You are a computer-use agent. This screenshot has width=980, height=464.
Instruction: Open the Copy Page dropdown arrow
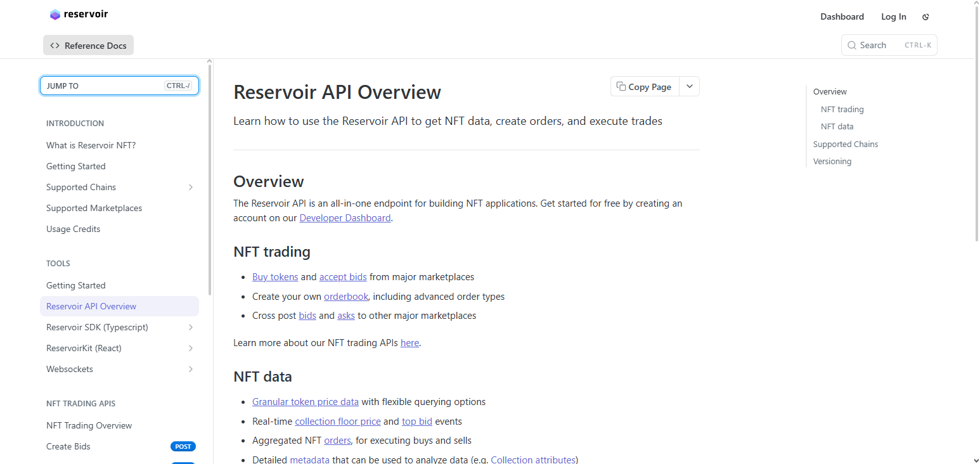(x=689, y=87)
